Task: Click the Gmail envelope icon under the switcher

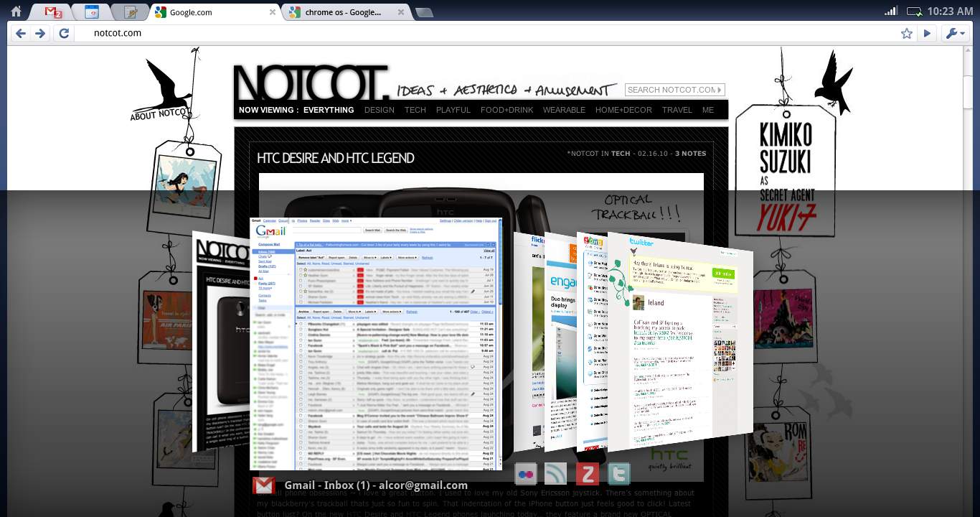Action: [264, 485]
